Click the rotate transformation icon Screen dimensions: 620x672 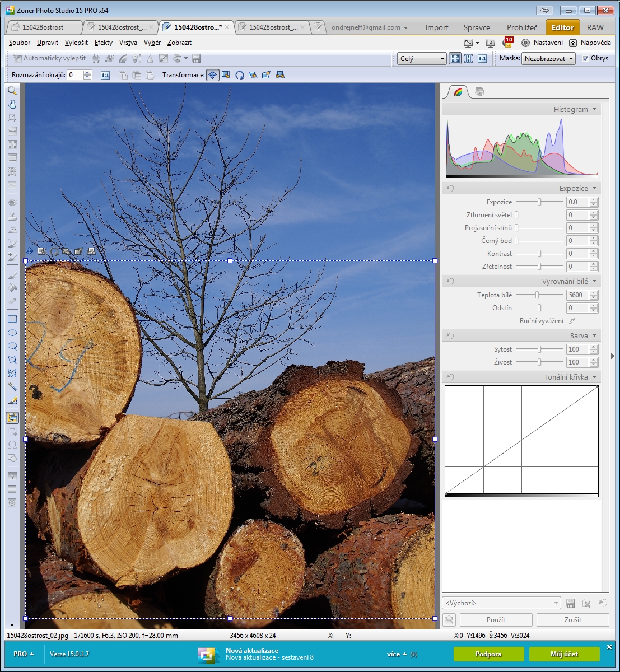(239, 75)
